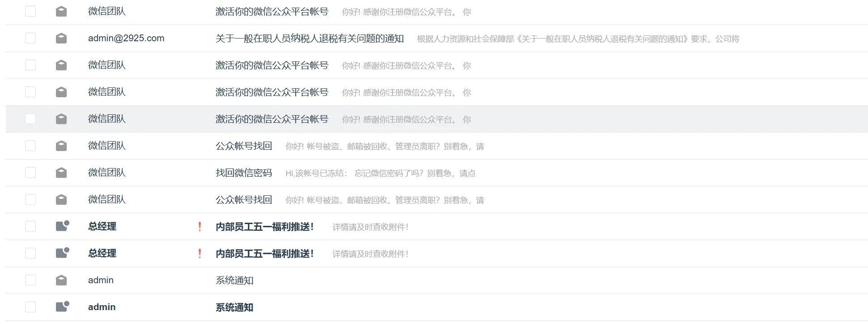Check the 微信团队 row just below admin@2925.com
868x324 pixels.
[30, 65]
